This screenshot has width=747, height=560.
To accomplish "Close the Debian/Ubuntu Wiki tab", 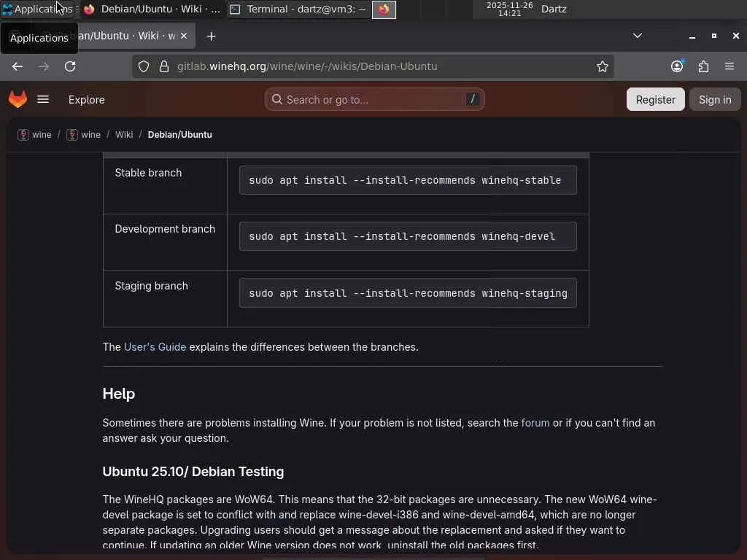I will coord(184,36).
